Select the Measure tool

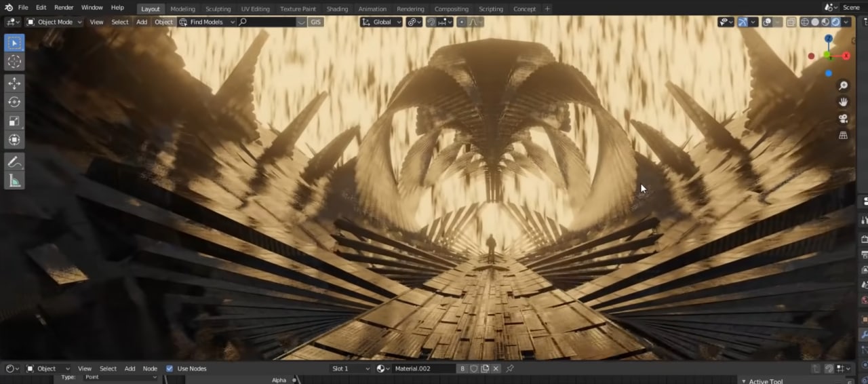[14, 180]
